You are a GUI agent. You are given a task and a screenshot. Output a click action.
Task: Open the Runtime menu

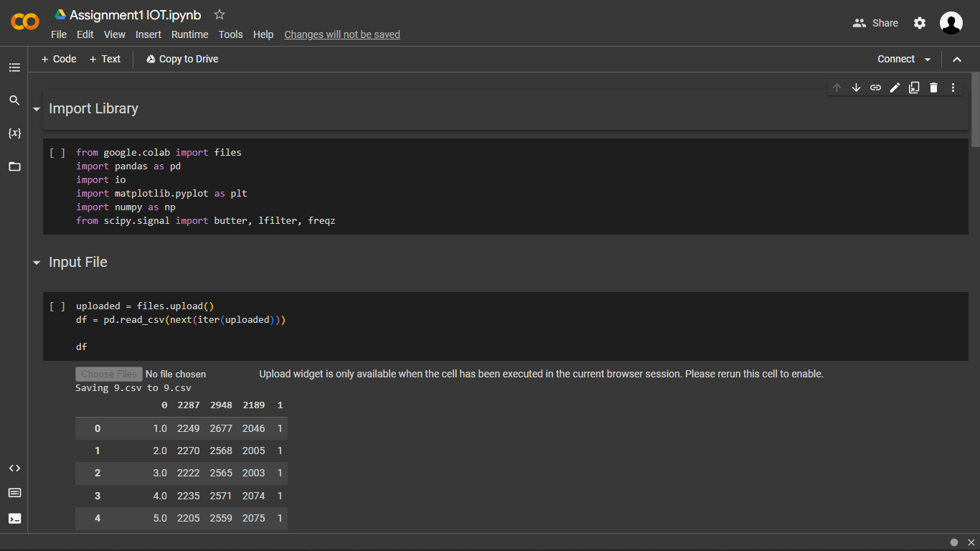(x=189, y=34)
